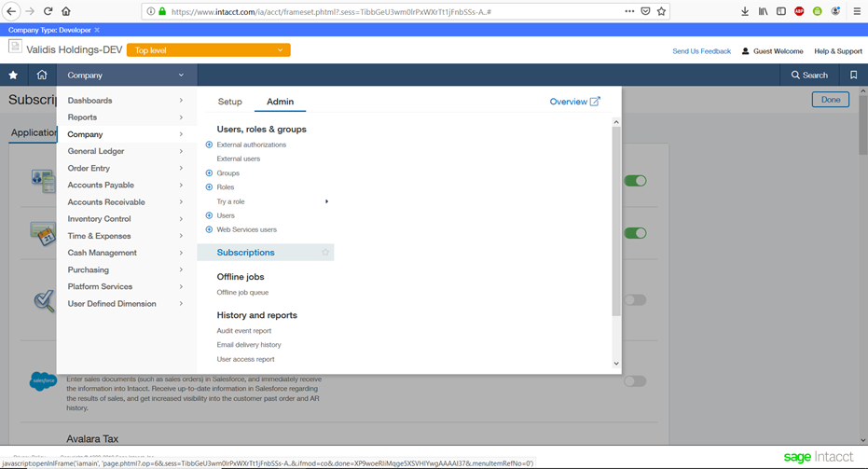The image size is (868, 469).
Task: Open Platform Services menu item
Action: pos(100,286)
